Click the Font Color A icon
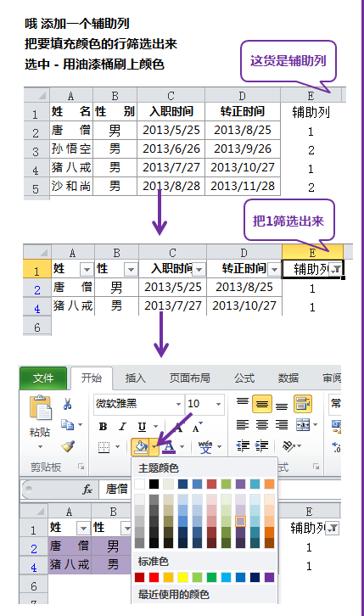 (169, 446)
